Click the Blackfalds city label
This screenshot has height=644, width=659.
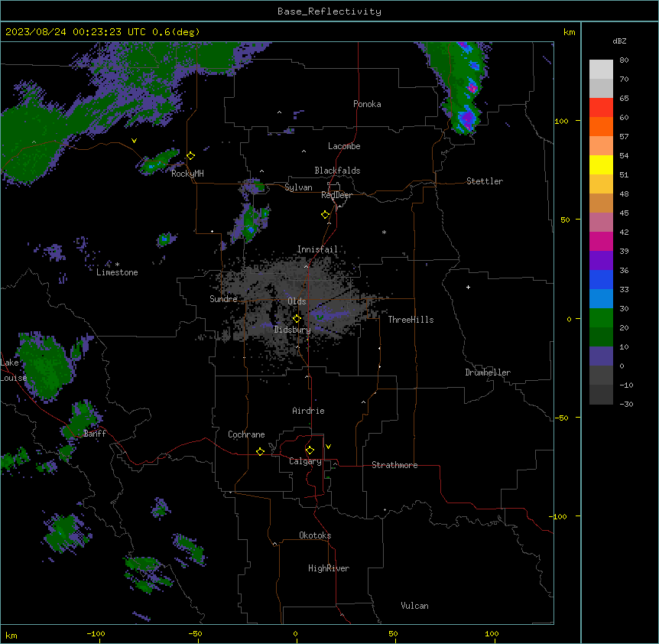(x=337, y=171)
